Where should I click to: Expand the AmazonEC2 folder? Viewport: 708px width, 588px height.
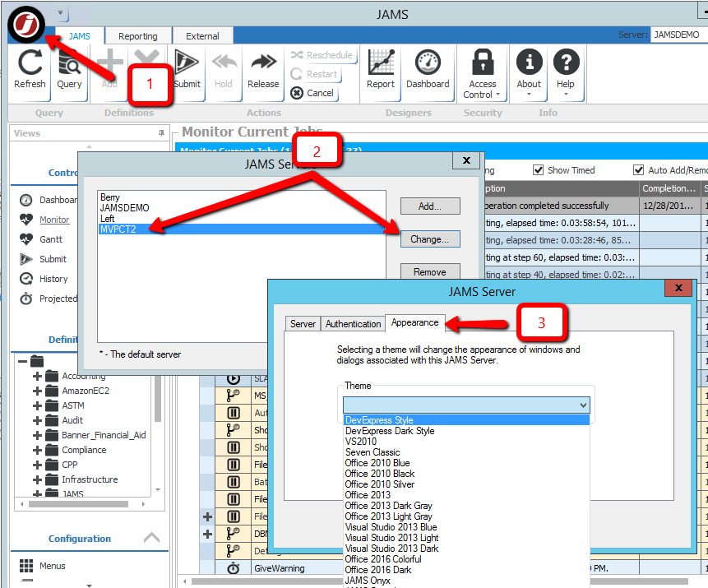pos(38,391)
